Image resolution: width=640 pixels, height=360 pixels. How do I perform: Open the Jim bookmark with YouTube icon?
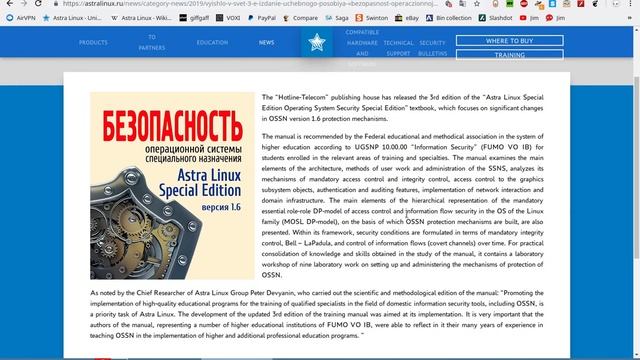pyautogui.click(x=529, y=18)
